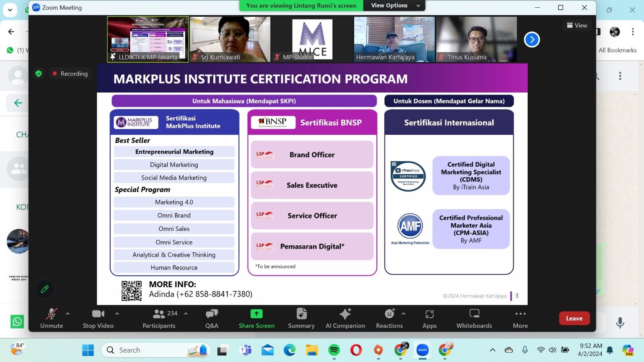Viewport: 644px width, 362px height.
Task: Click browser profile avatar at top right
Action: click(x=615, y=32)
